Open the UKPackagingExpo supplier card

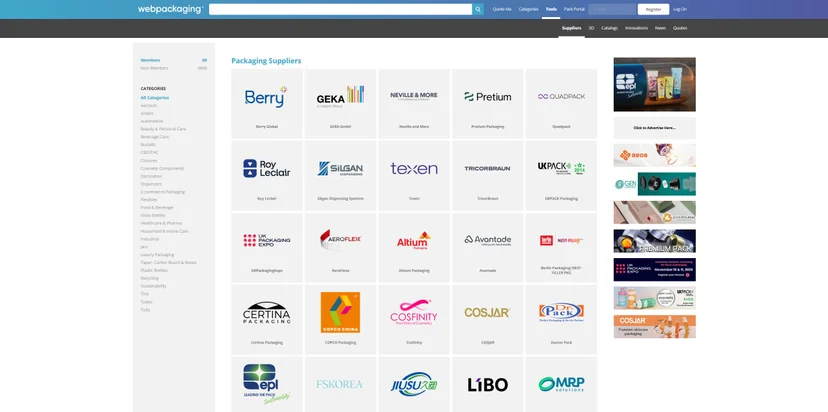267,247
